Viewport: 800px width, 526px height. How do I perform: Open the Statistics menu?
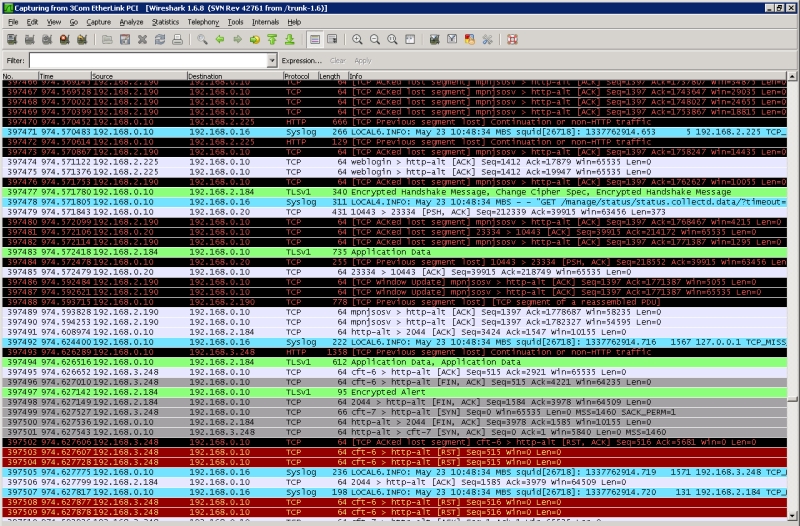tap(166, 21)
